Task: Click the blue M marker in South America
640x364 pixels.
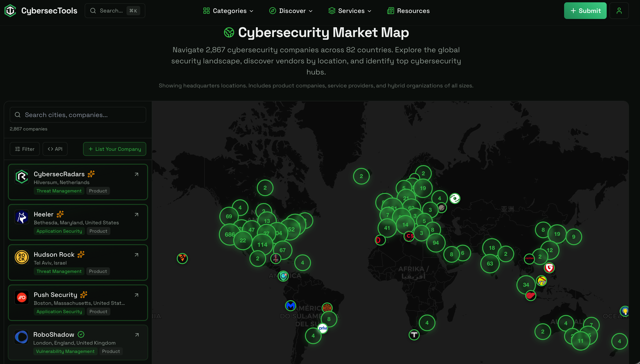Action: pos(291,306)
